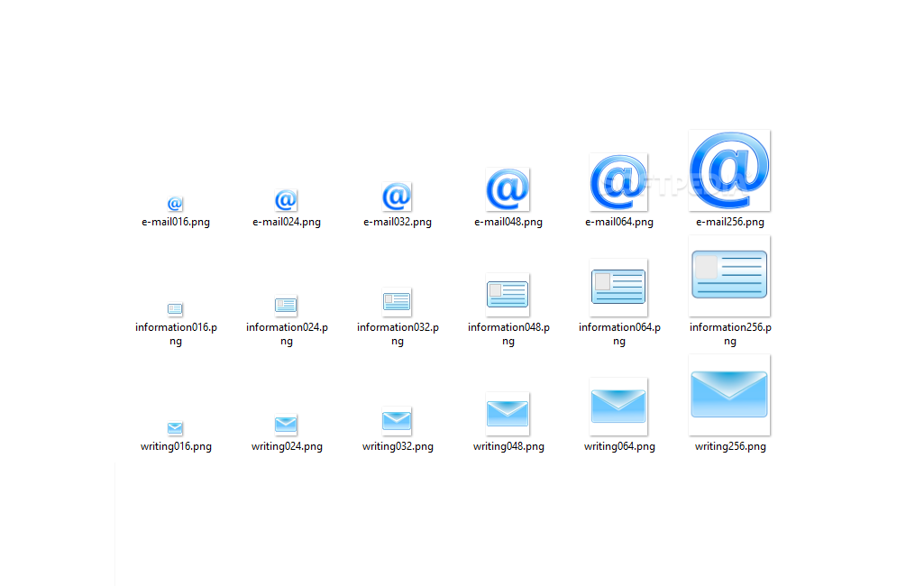Screen dimensions: 924x586
Task: Select the text 'writing256.png'
Action: point(729,447)
